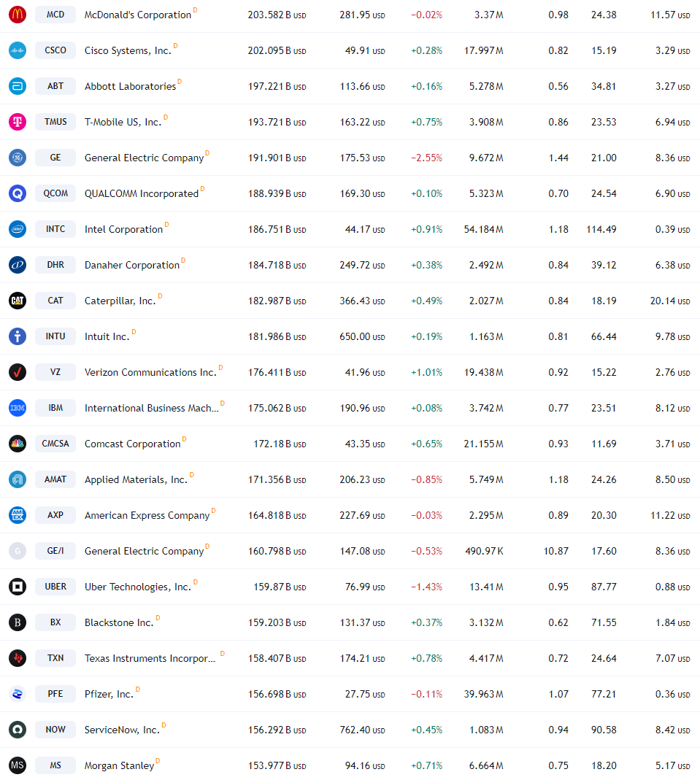Click the American Express logo icon
Image resolution: width=700 pixels, height=780 pixels.
click(18, 515)
